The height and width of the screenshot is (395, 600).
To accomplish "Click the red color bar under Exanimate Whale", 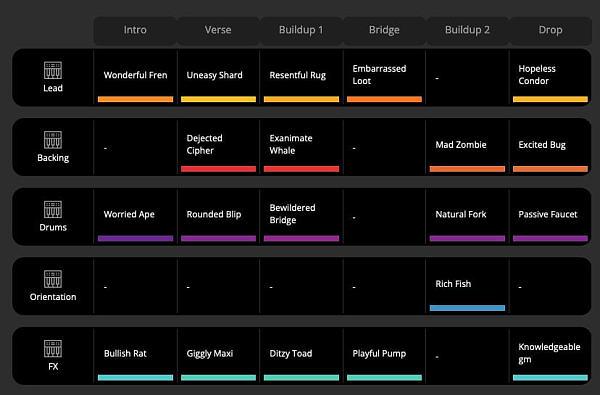I will [301, 169].
